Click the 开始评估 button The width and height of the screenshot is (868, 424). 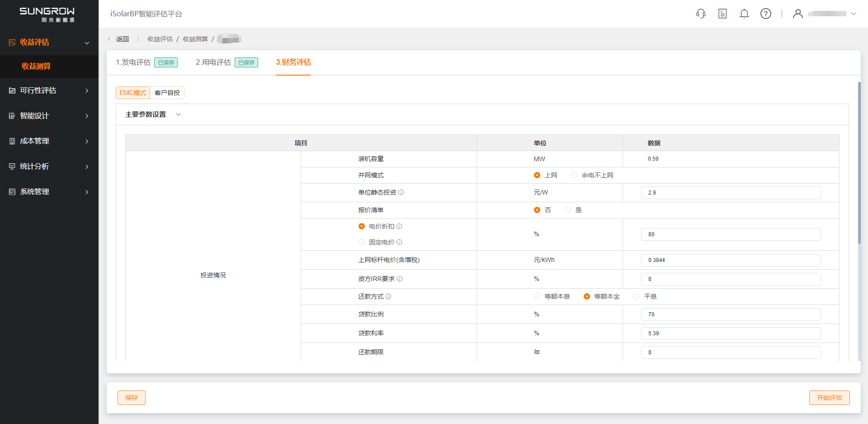click(x=829, y=398)
